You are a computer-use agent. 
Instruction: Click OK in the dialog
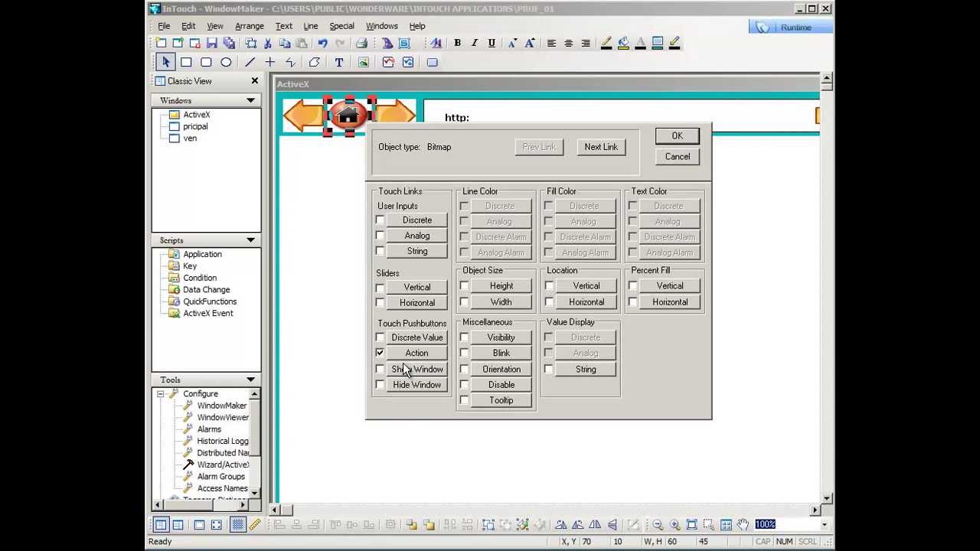(677, 135)
